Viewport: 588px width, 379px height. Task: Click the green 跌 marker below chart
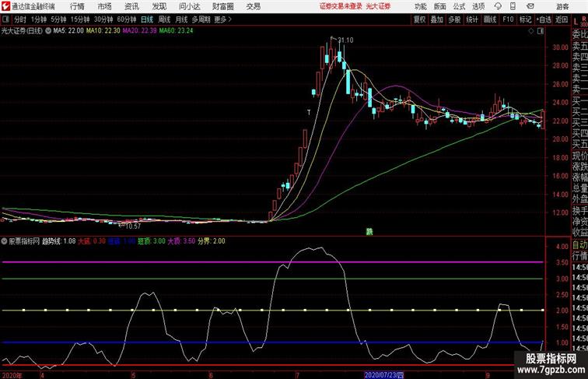coord(369,232)
